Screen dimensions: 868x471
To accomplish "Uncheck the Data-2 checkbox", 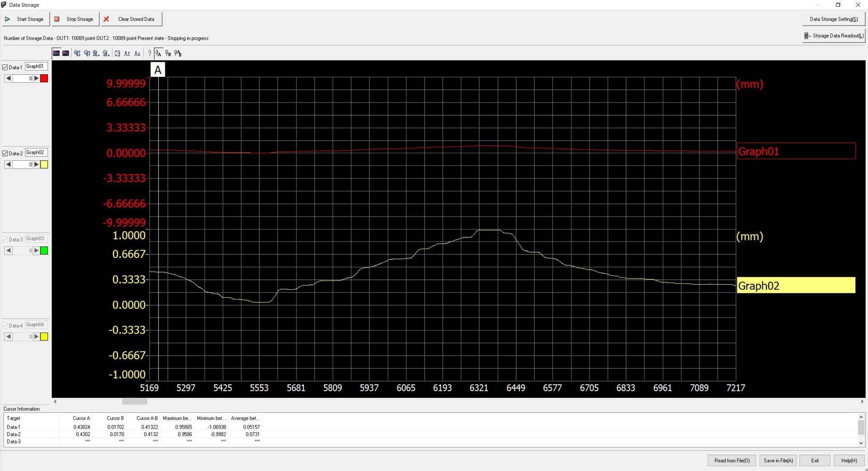I will click(x=5, y=153).
